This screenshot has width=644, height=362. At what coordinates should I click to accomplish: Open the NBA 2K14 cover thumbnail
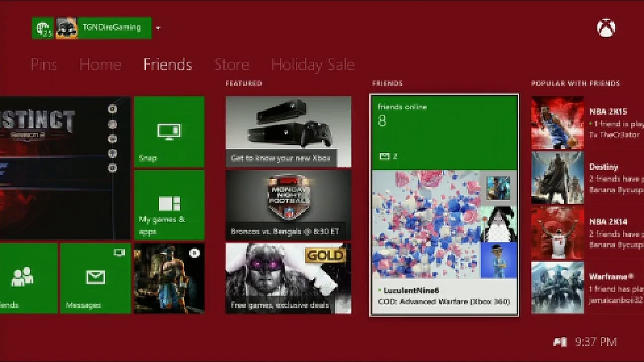point(557,232)
